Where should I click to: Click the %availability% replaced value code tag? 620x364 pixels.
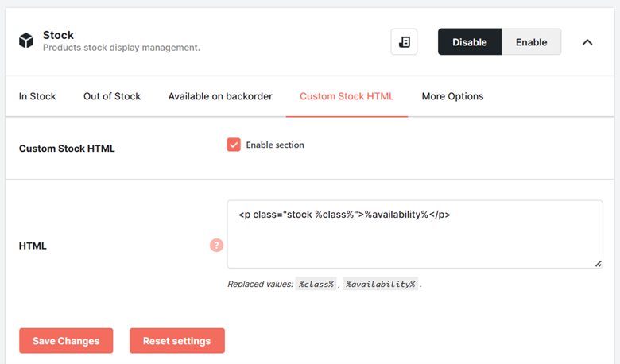click(x=381, y=284)
